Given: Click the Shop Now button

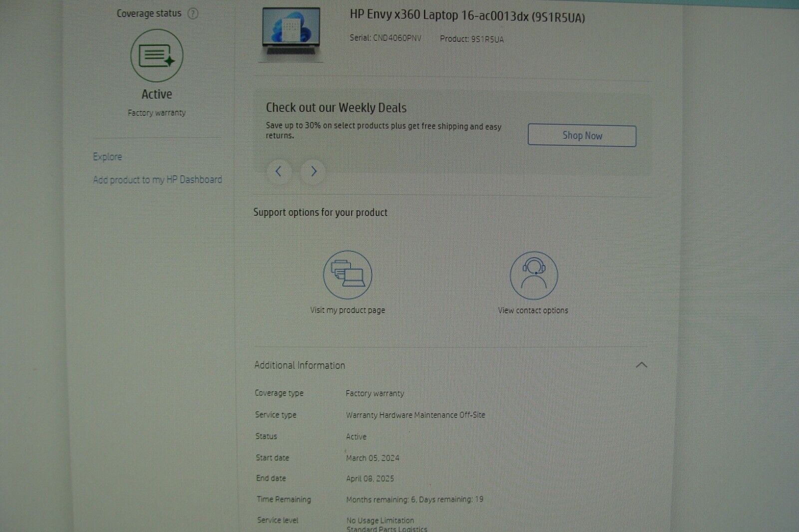Looking at the screenshot, I should click(582, 135).
